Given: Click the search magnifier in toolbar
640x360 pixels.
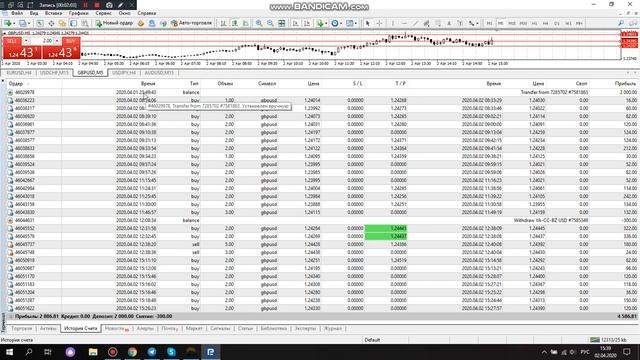Looking at the screenshot, I should pyautogui.click(x=620, y=23).
